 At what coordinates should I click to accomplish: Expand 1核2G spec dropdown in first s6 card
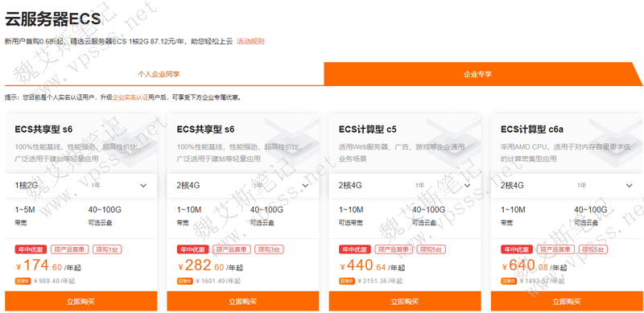[81, 185]
